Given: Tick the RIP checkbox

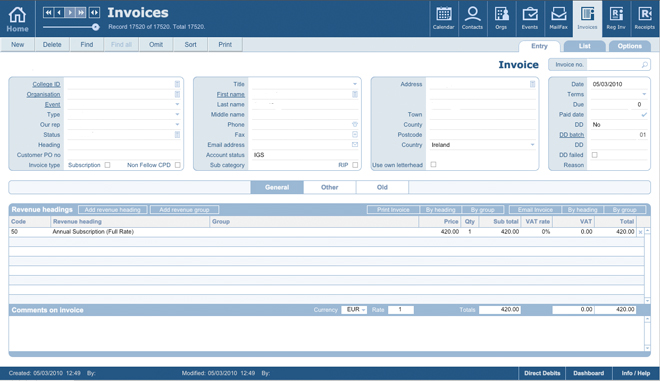Looking at the screenshot, I should tap(355, 165).
